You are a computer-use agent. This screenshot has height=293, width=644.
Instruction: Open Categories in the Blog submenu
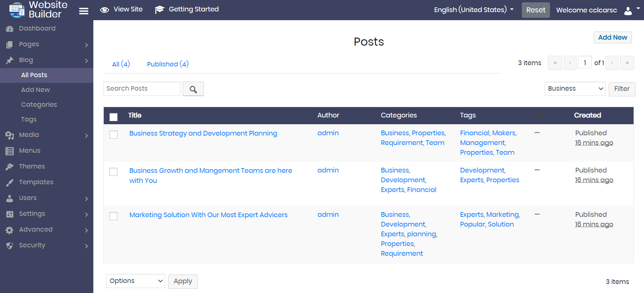[x=39, y=105]
